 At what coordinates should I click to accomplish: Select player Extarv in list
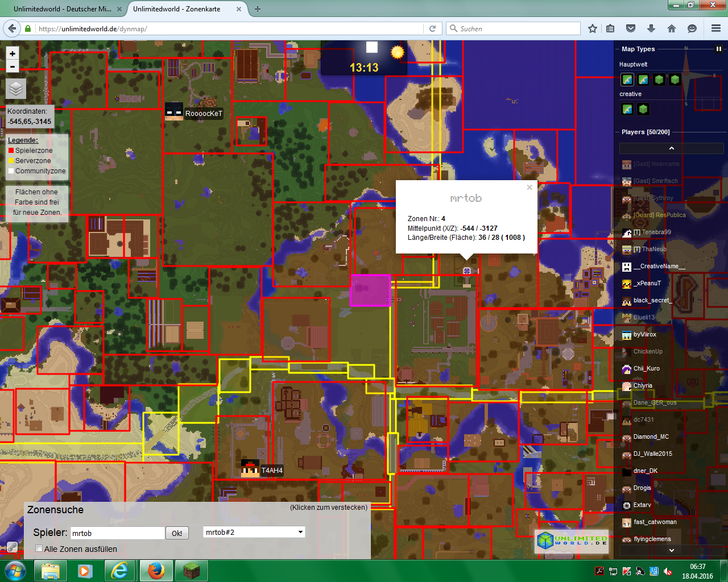coord(636,505)
